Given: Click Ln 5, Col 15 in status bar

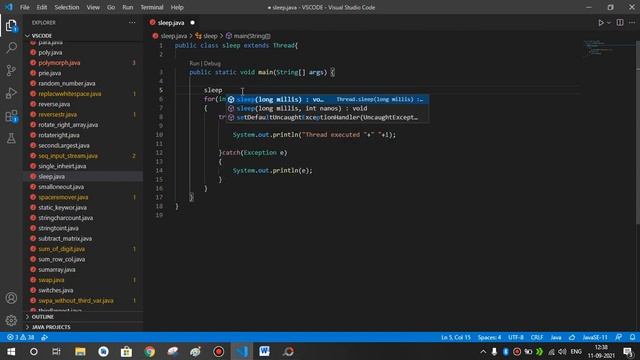Looking at the screenshot, I should (456, 338).
